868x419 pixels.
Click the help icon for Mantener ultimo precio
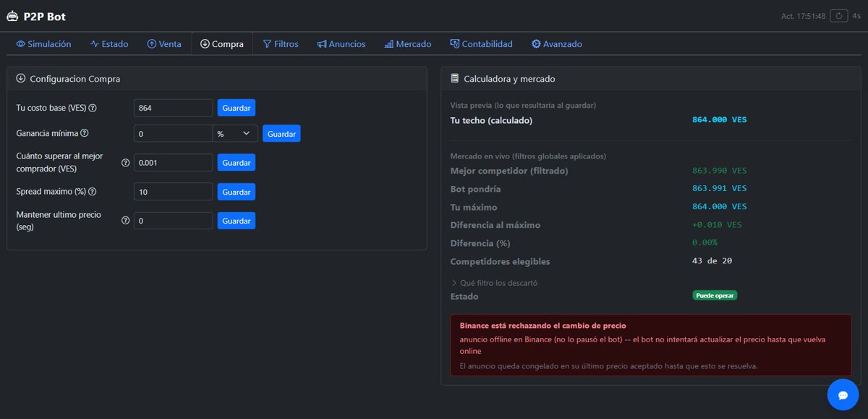click(125, 221)
